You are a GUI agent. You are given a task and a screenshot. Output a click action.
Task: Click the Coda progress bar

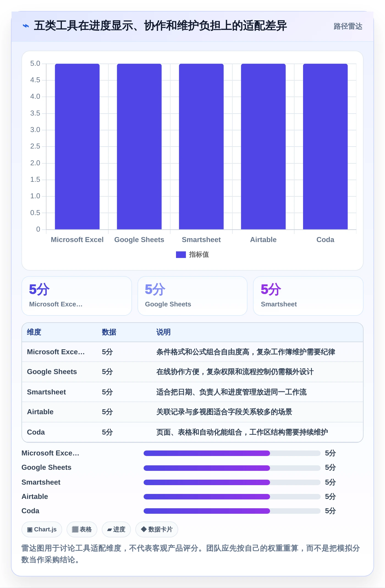point(232,511)
